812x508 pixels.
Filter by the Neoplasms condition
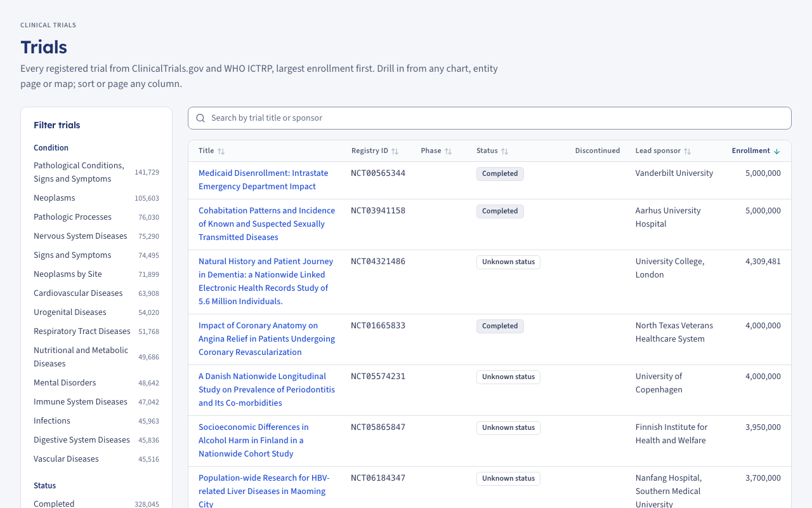tap(96, 198)
